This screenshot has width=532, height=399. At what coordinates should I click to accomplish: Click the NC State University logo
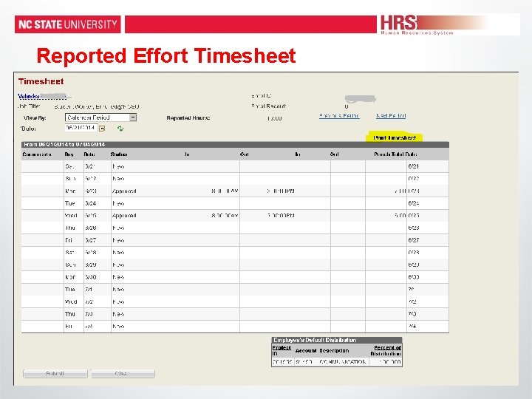[x=67, y=24]
